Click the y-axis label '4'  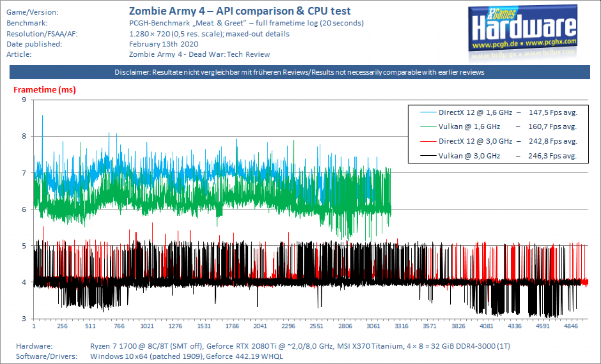tap(24, 282)
